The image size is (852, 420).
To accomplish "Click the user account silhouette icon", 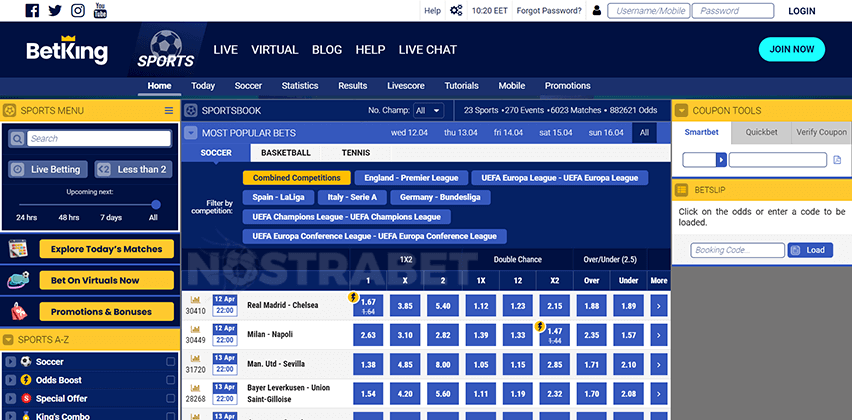I will [x=597, y=10].
